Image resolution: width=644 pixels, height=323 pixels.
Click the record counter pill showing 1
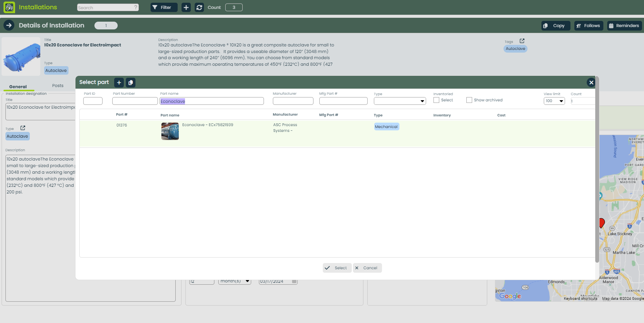pos(106,26)
